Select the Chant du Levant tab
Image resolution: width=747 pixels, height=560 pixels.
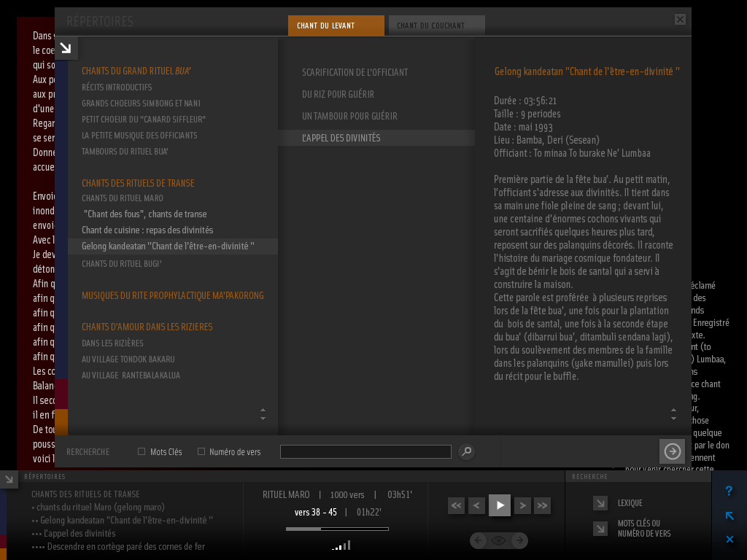336,26
